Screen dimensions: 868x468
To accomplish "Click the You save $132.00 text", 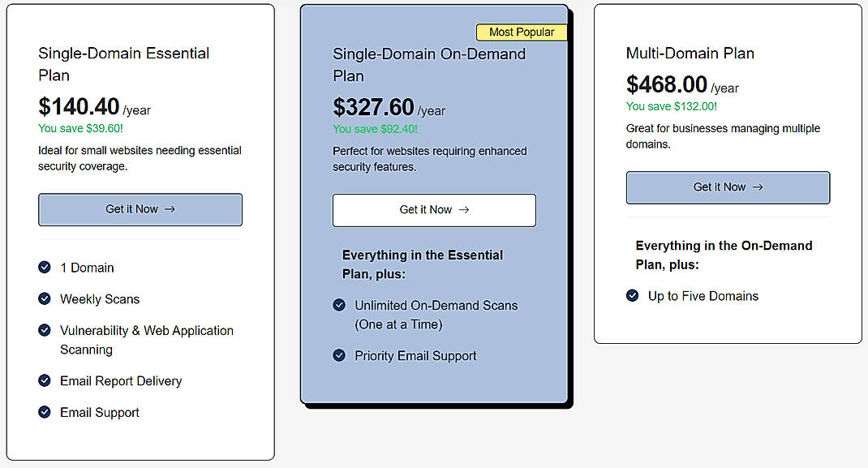I will (671, 106).
